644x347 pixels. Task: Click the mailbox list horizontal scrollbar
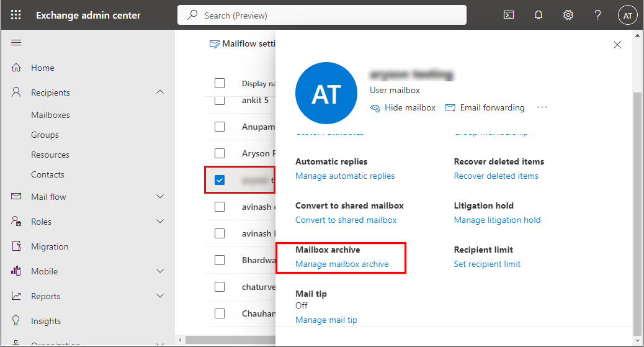pos(230,340)
